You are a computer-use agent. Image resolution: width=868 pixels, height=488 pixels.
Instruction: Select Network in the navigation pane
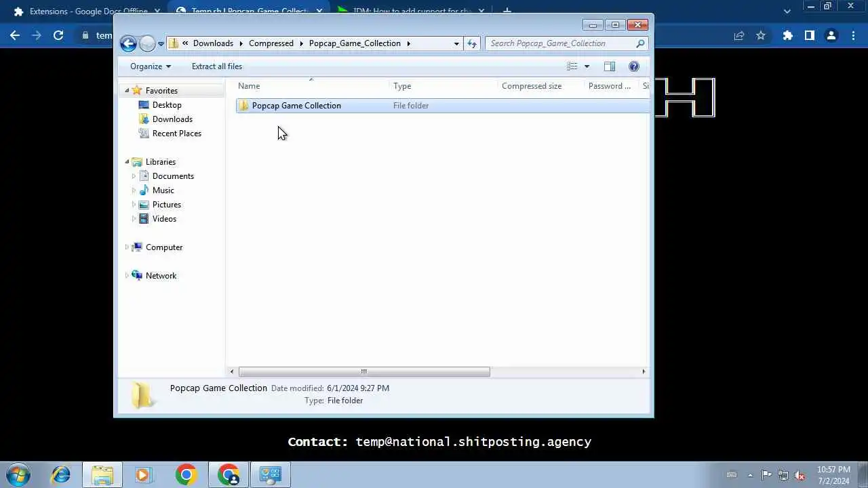point(161,276)
